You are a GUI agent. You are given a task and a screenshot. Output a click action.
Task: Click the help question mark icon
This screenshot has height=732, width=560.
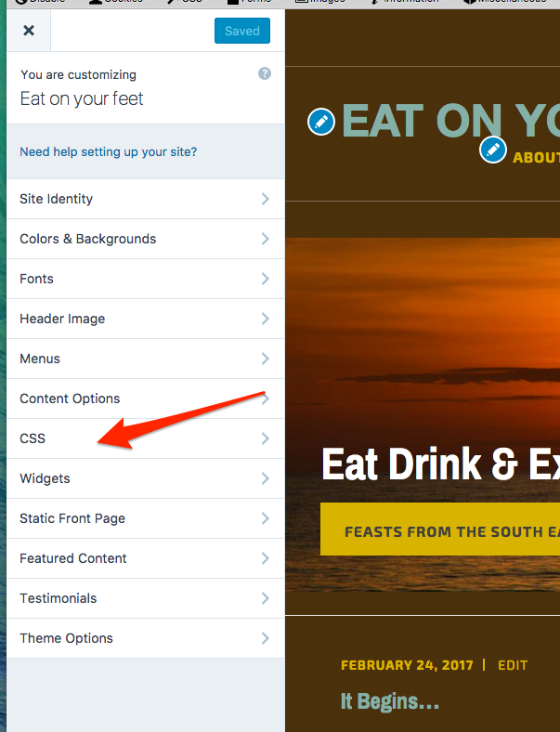pos(265,74)
